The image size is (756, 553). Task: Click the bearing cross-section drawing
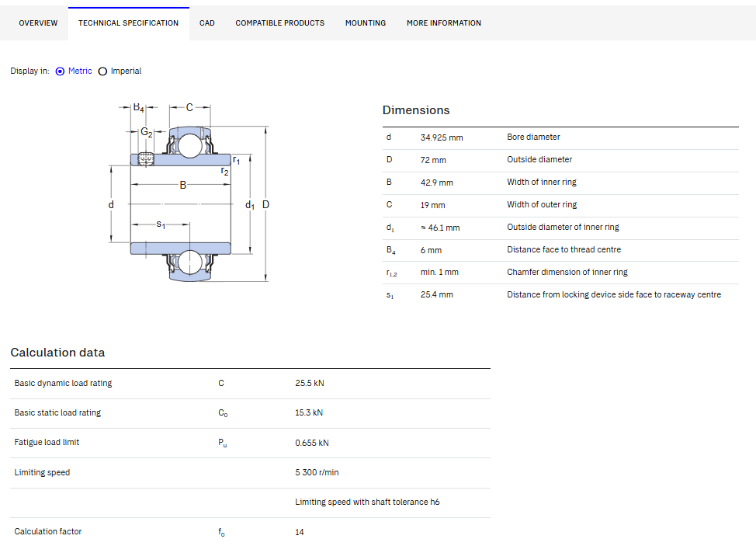(x=189, y=192)
